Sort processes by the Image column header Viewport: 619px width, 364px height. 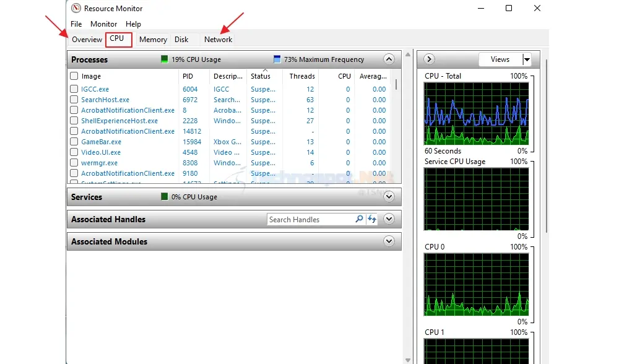(91, 76)
